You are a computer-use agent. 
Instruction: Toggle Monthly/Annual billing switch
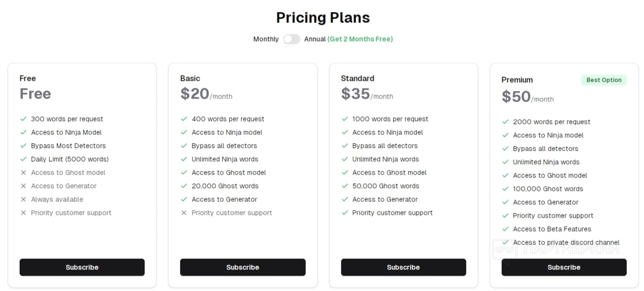pyautogui.click(x=291, y=39)
